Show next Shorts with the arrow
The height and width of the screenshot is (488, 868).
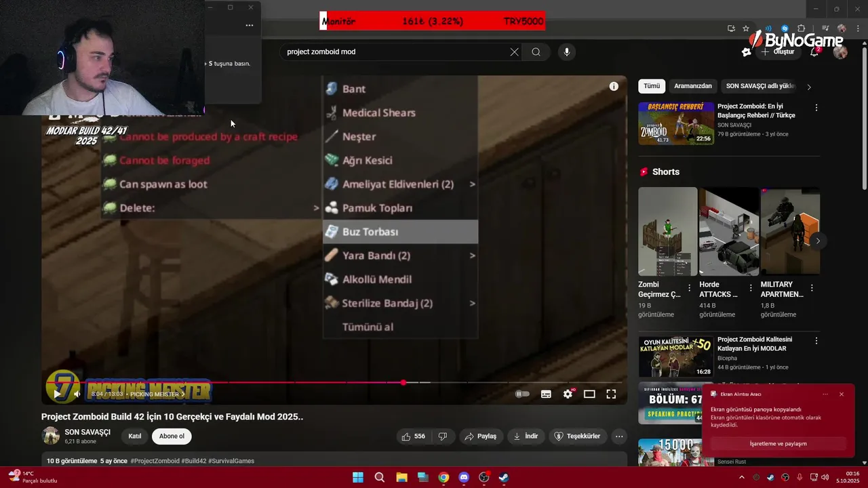(818, 241)
